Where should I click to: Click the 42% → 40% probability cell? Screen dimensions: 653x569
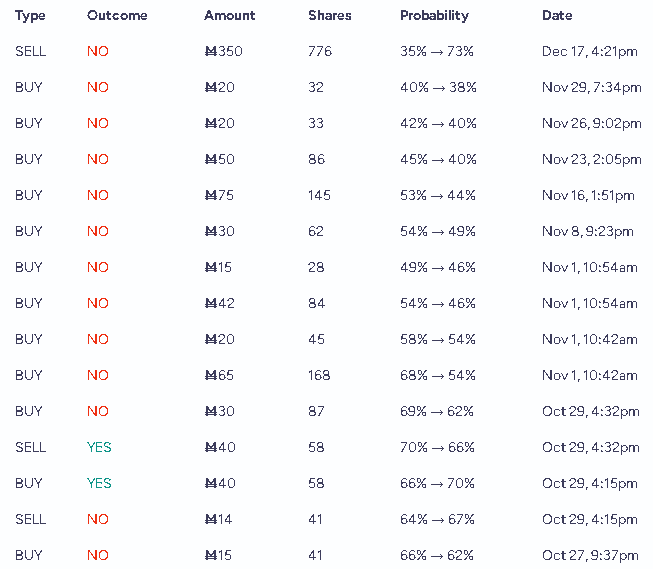438,123
